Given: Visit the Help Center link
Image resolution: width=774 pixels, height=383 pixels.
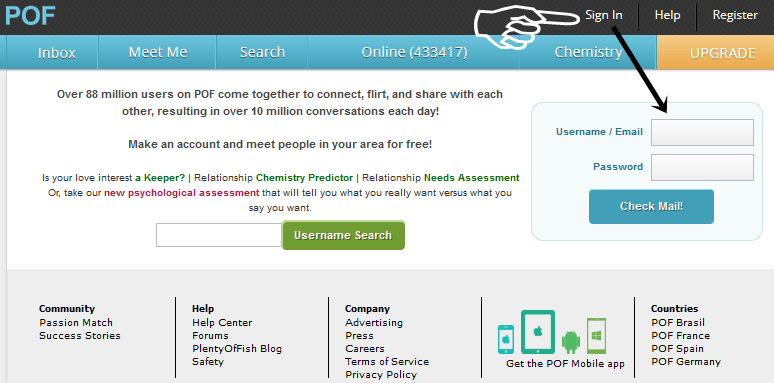Looking at the screenshot, I should point(222,323).
